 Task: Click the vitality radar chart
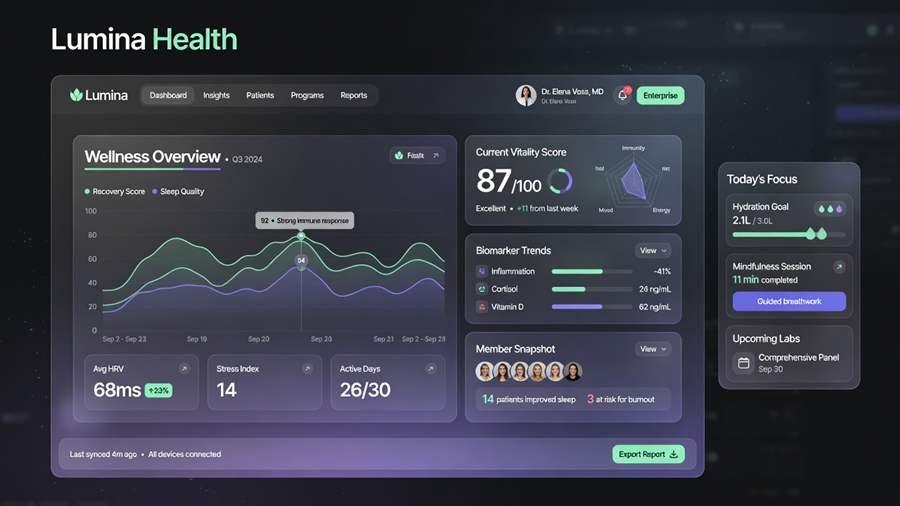click(x=633, y=181)
